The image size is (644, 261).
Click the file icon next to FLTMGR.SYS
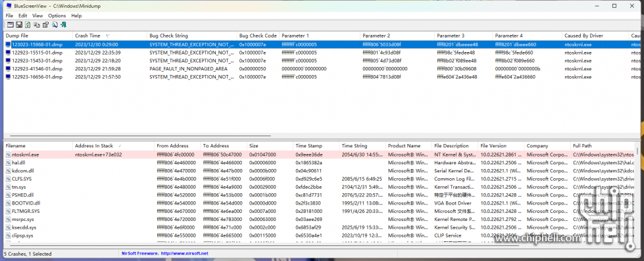[8, 211]
